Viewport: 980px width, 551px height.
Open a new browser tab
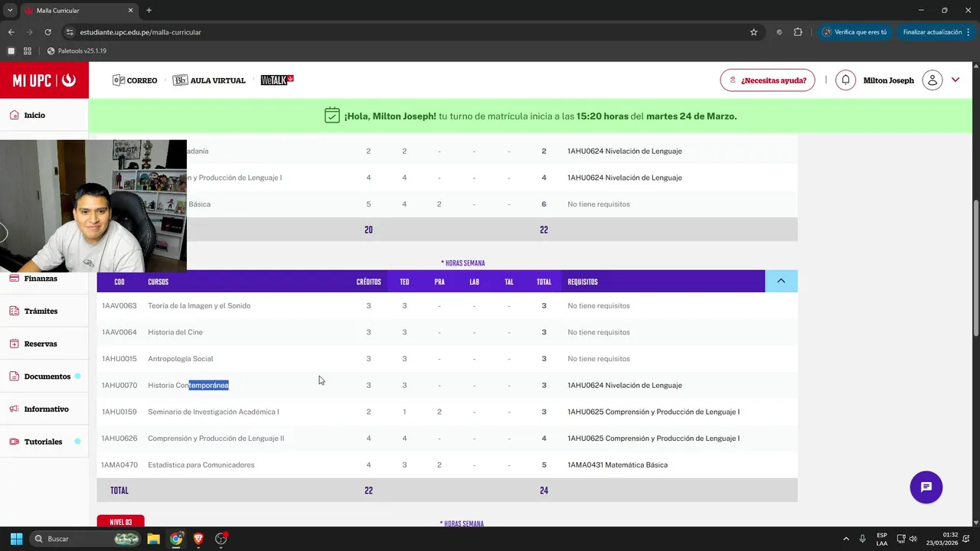coord(149,11)
